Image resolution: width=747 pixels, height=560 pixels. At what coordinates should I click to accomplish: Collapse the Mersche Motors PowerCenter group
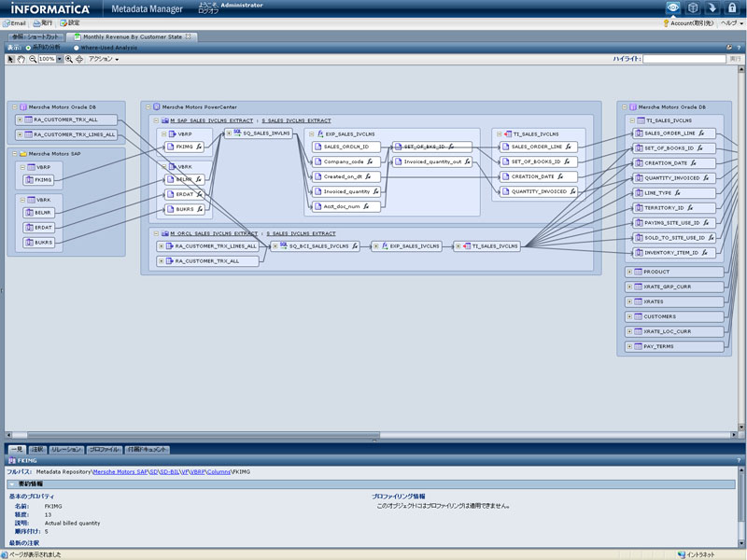tap(148, 107)
